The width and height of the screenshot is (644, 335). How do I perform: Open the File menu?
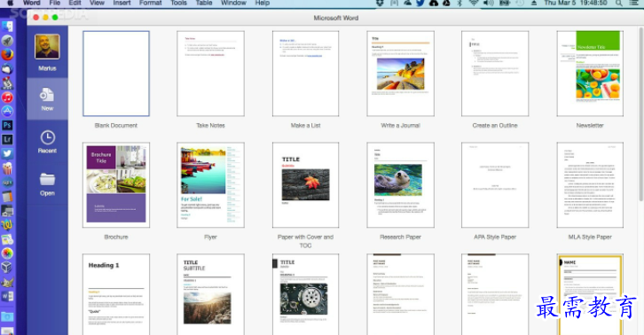click(55, 3)
